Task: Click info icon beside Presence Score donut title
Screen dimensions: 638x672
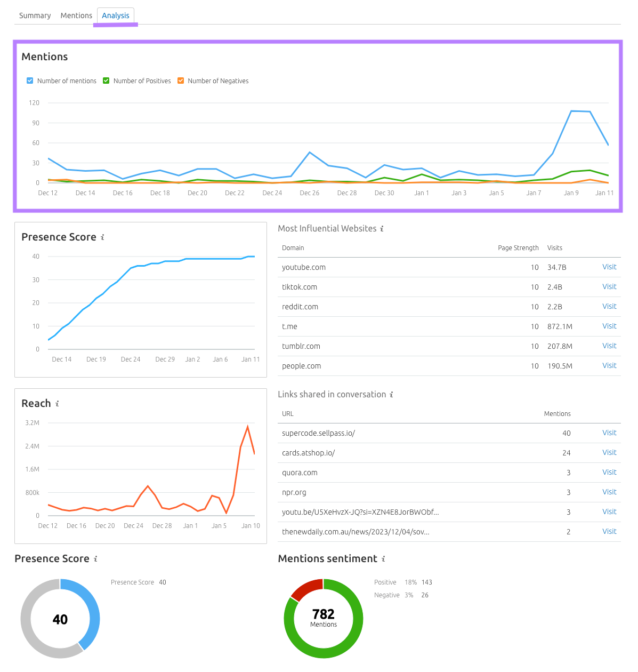Action: (95, 559)
